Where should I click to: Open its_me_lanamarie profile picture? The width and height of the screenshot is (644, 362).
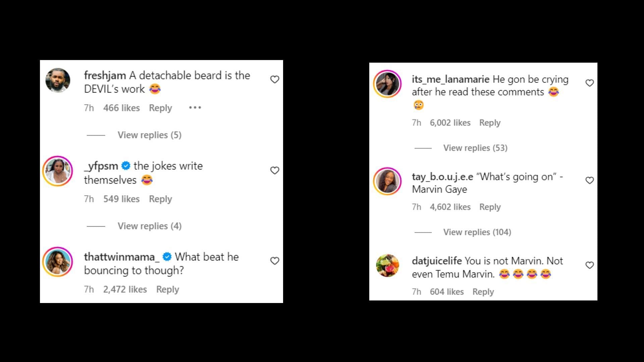[388, 85]
